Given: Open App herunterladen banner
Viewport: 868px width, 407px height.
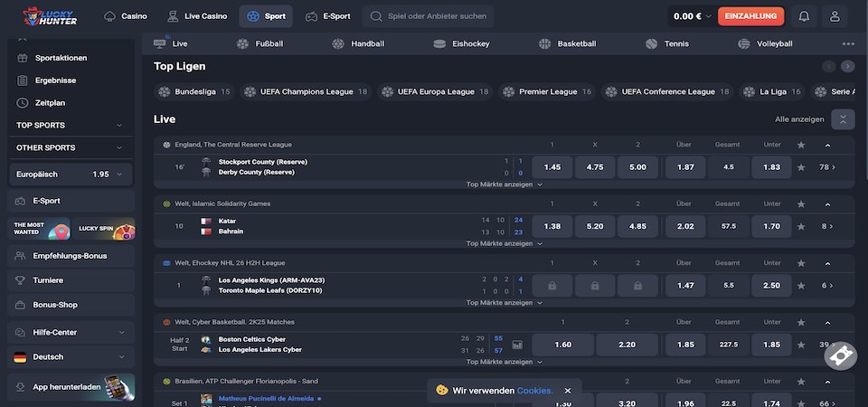Looking at the screenshot, I should [x=71, y=387].
